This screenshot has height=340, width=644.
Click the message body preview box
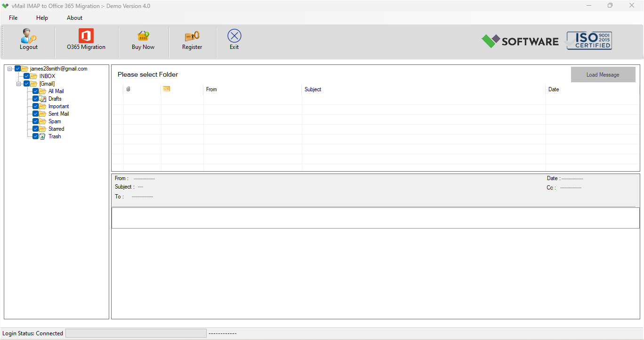375,218
